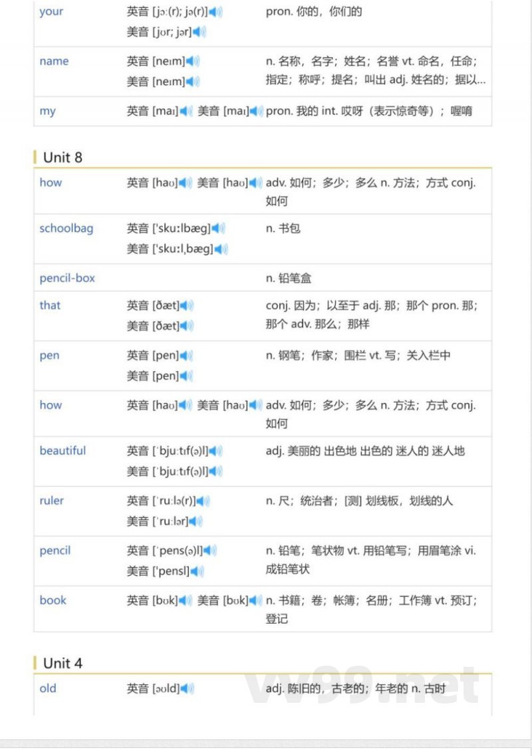Click the British phonetic ['skuːlbæg] of schoolbag
Viewport: 532px width, 756px height.
[x=182, y=229]
